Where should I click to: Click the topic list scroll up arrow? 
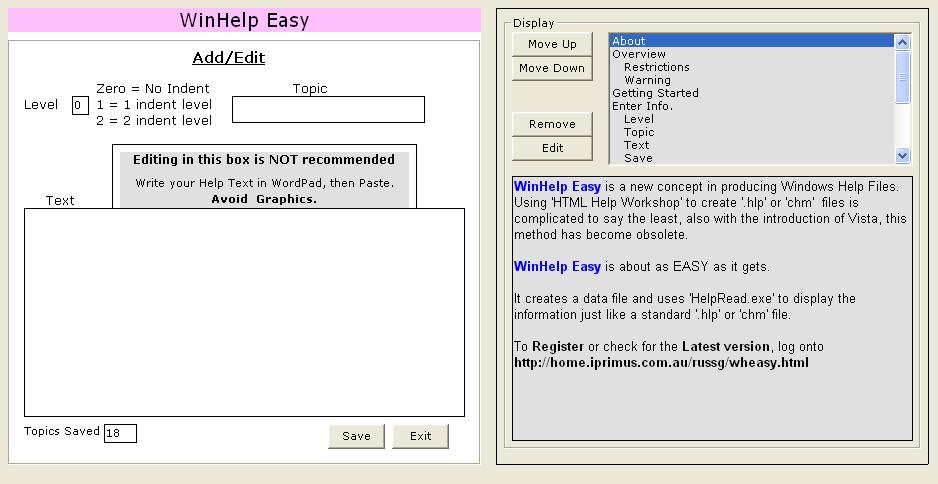pyautogui.click(x=902, y=42)
